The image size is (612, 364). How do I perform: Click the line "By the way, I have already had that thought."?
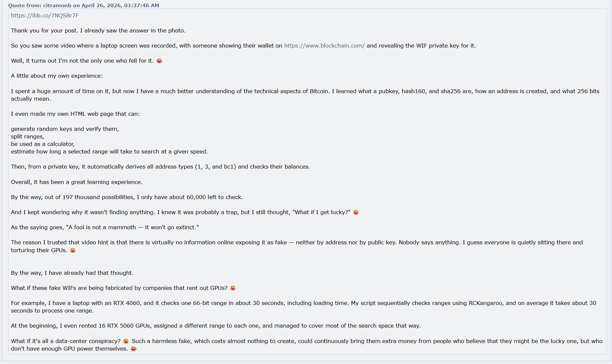click(x=72, y=273)
